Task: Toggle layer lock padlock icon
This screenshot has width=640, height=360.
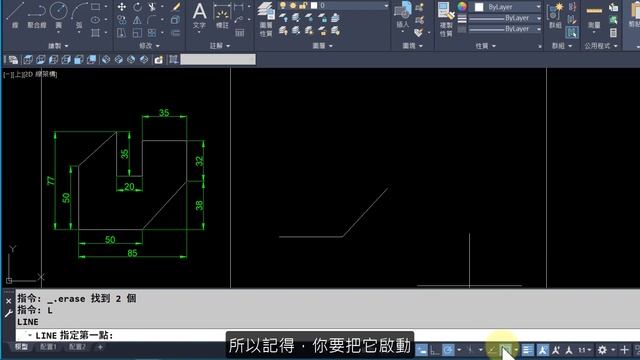Action: [x=303, y=6]
